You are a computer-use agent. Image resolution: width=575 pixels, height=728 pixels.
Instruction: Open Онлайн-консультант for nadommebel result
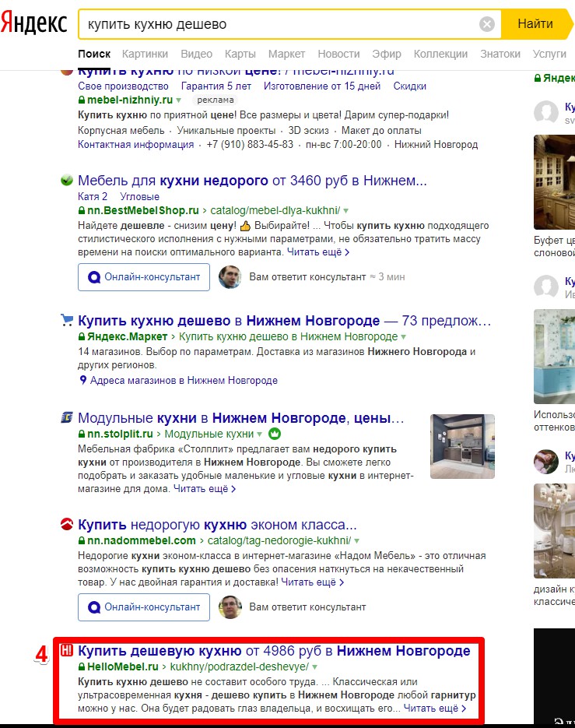(x=144, y=607)
